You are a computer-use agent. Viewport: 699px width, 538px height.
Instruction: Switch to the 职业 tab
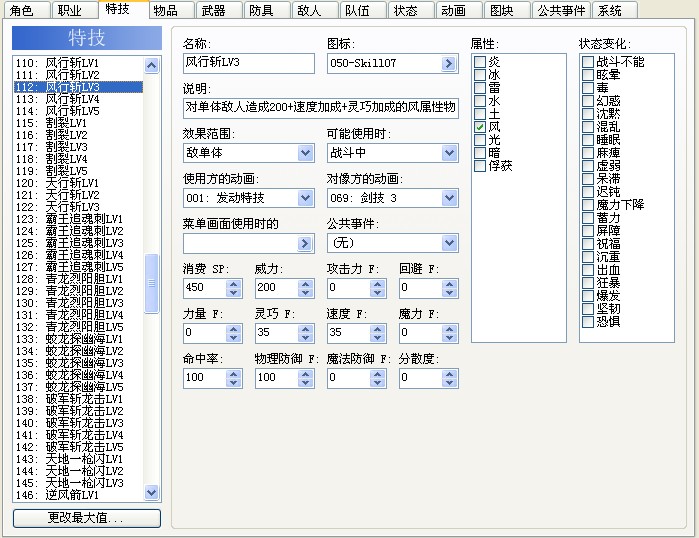[x=74, y=10]
